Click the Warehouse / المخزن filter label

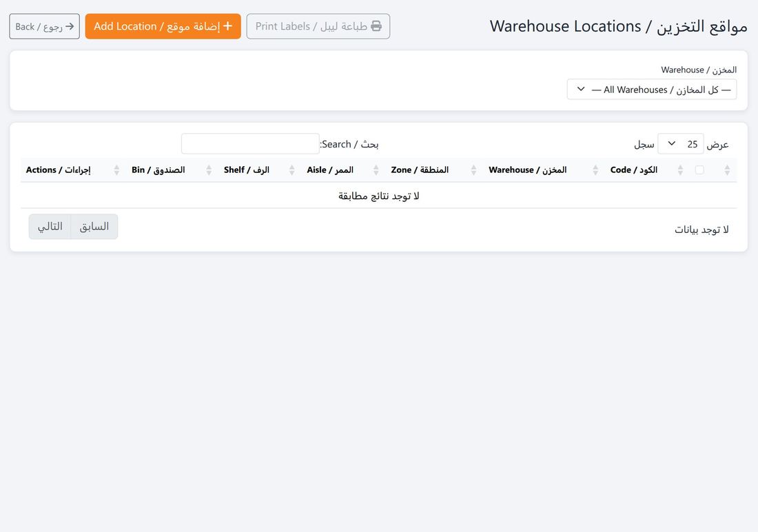[699, 70]
